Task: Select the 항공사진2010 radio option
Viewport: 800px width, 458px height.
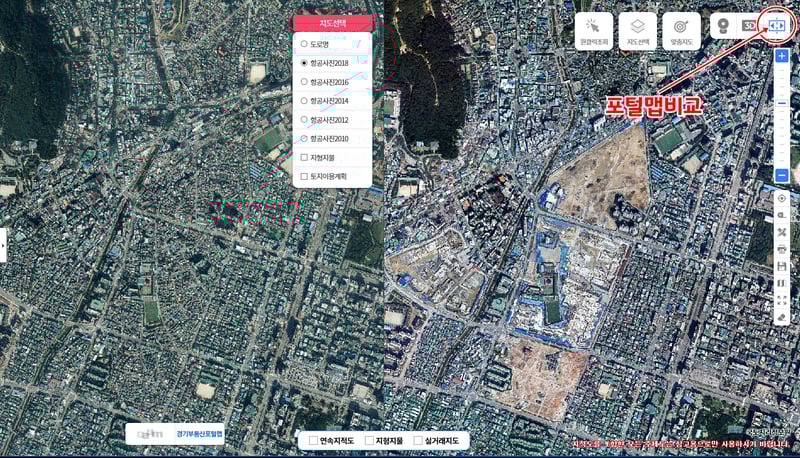Action: [x=304, y=138]
